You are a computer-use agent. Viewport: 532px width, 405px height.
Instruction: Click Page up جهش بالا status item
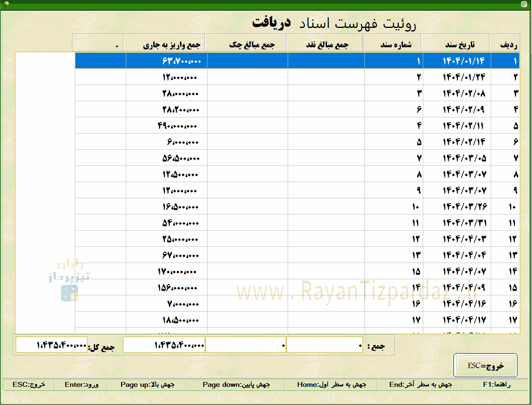pyautogui.click(x=147, y=384)
